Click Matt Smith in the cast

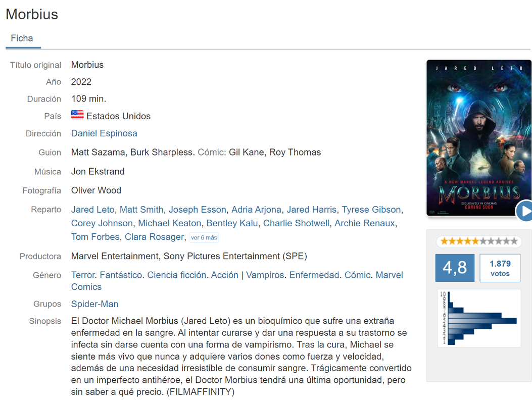click(141, 210)
